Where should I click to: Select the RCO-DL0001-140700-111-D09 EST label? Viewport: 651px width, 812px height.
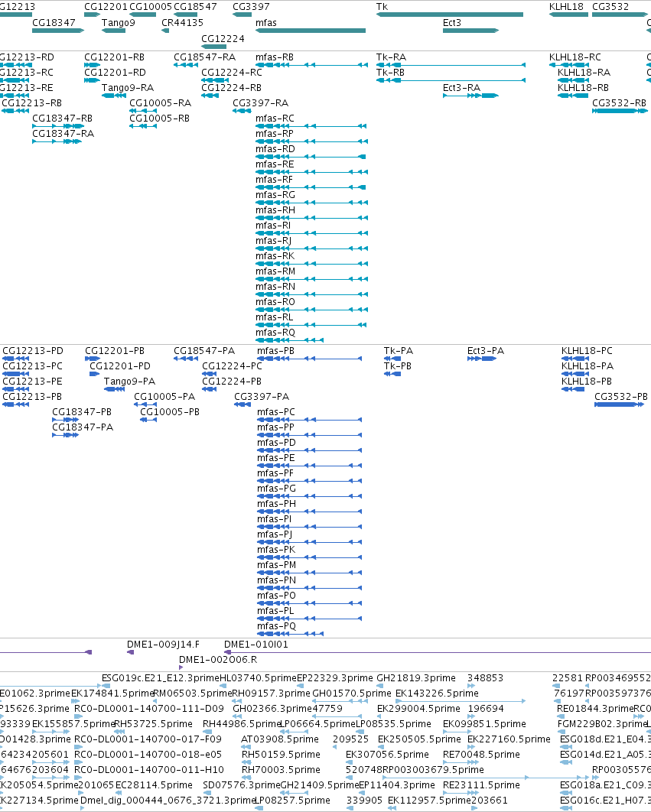(x=149, y=709)
